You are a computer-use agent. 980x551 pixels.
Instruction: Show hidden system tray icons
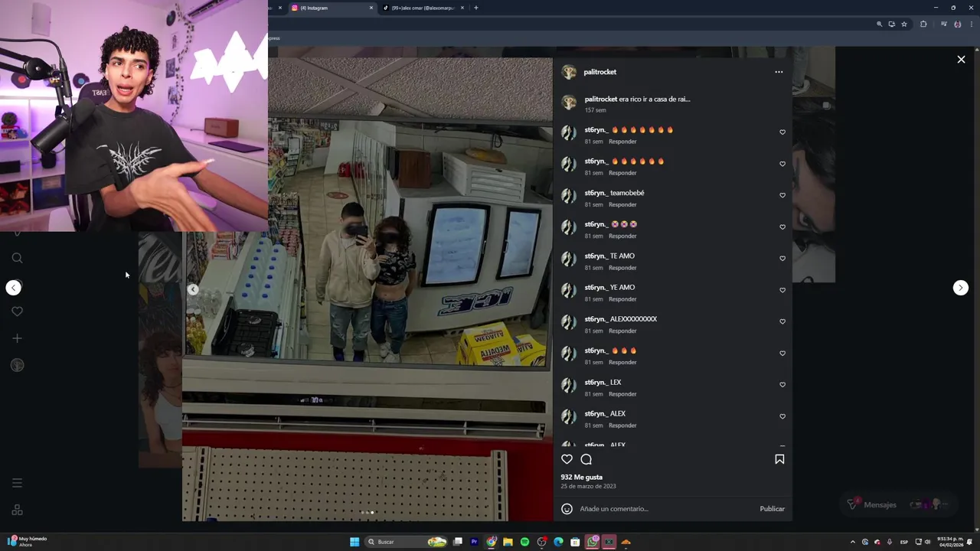pyautogui.click(x=853, y=542)
